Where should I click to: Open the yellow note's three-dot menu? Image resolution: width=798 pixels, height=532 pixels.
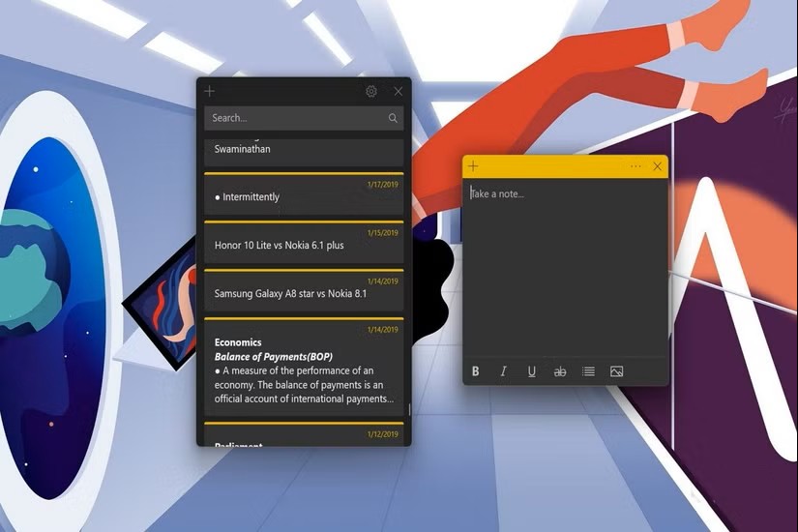(x=635, y=166)
